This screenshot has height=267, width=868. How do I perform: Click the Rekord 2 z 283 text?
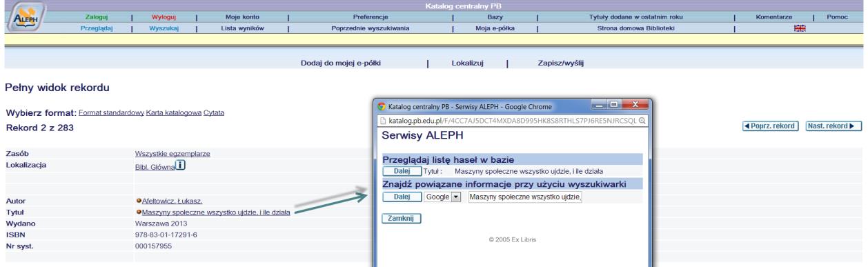click(x=39, y=128)
